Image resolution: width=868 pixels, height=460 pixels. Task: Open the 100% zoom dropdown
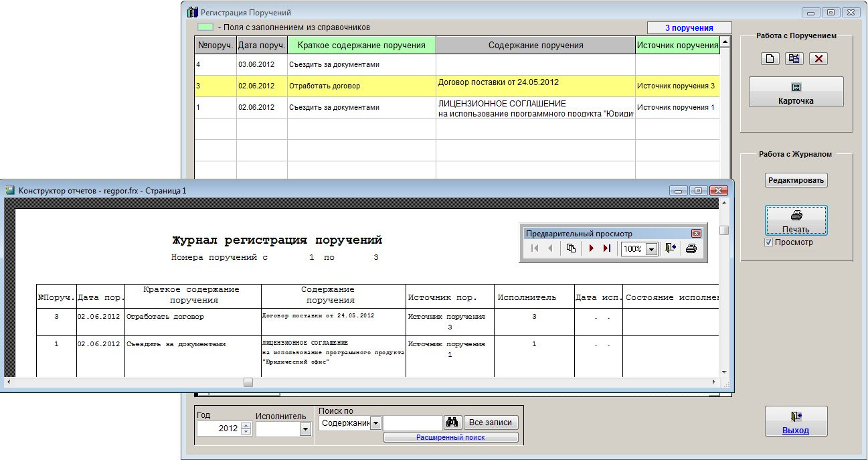tap(651, 249)
